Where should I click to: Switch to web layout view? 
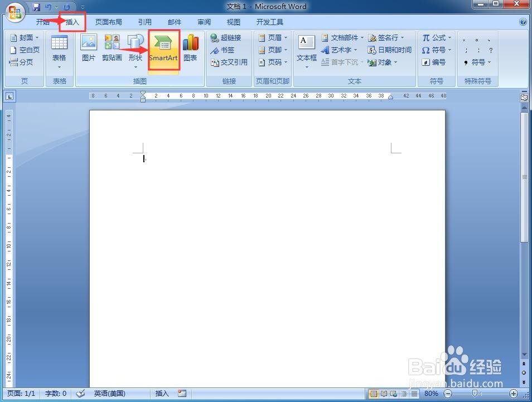(x=394, y=394)
